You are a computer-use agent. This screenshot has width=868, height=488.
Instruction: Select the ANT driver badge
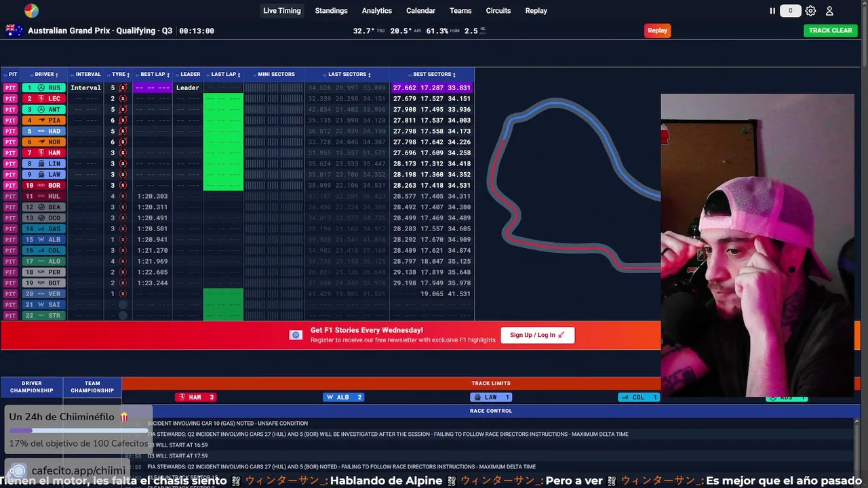(x=43, y=109)
